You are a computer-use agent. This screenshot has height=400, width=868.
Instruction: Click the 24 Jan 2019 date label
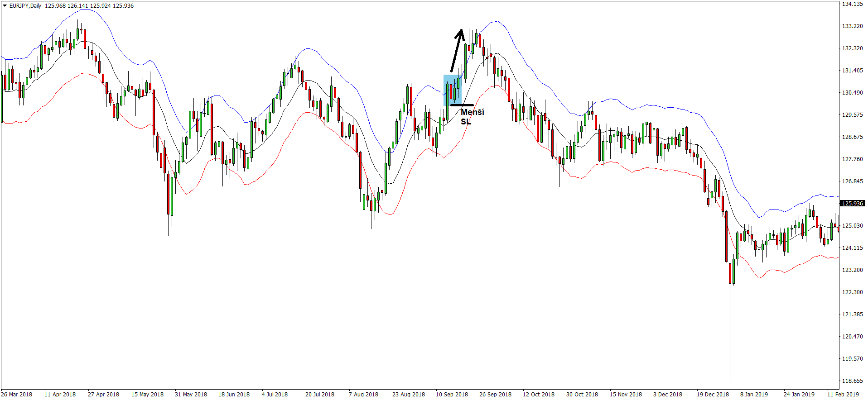pyautogui.click(x=799, y=395)
